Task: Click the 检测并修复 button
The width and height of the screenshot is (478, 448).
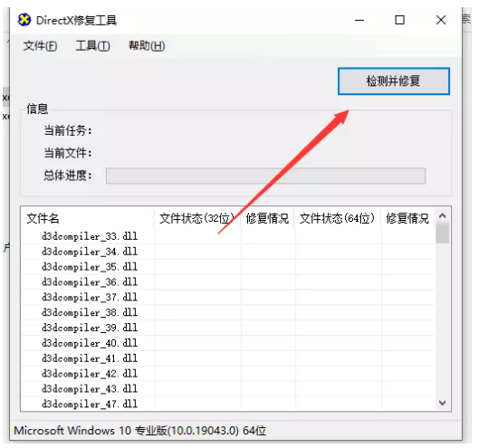Action: (x=394, y=81)
